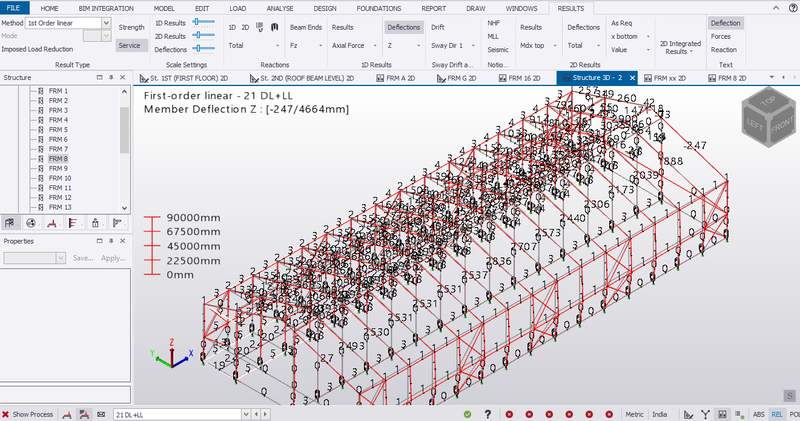Show 2D reactions
This screenshot has height=421, width=800.
coord(245,27)
